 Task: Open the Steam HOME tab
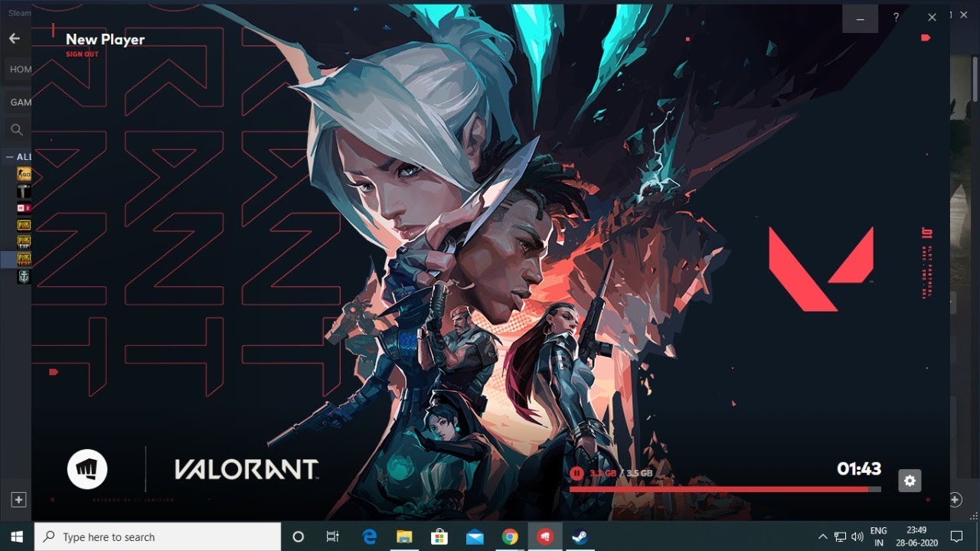coord(20,69)
